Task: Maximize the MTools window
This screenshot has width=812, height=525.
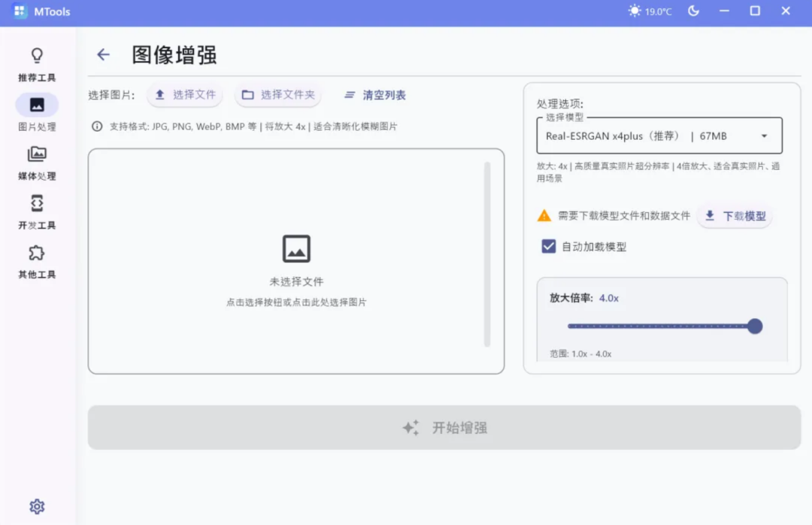Action: (x=755, y=11)
